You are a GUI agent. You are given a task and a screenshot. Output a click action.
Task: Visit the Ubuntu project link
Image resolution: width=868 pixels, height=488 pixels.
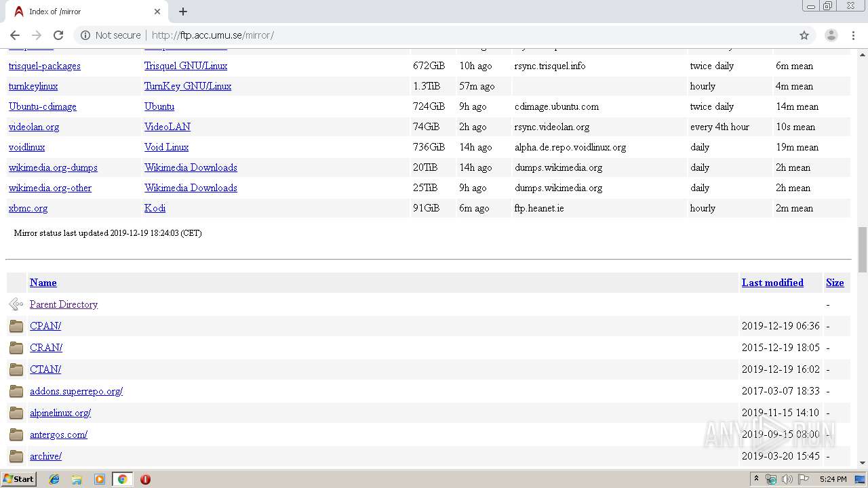[159, 106]
